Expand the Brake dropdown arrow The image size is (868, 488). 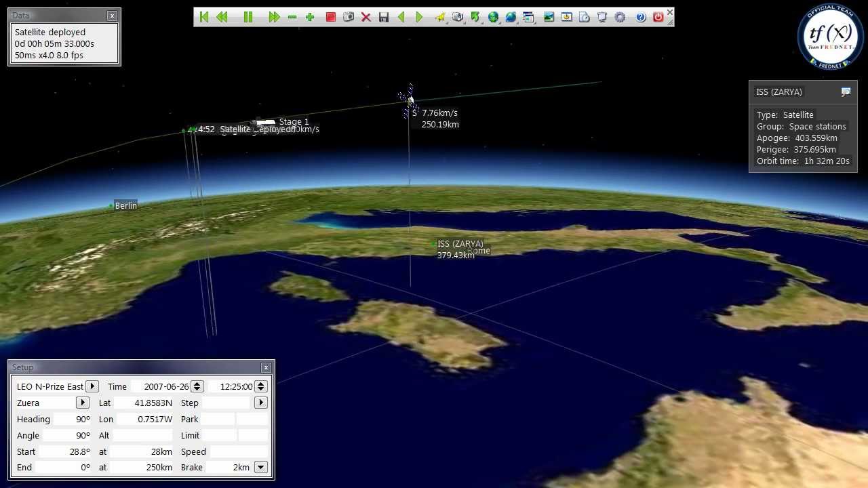[x=260, y=468]
